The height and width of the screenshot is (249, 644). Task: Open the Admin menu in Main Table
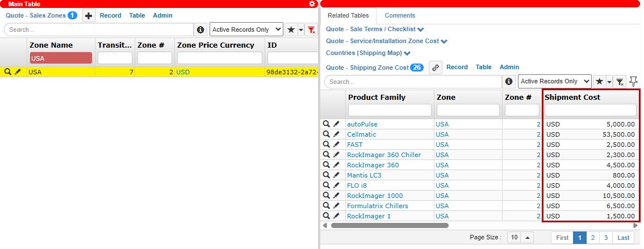coord(162,16)
